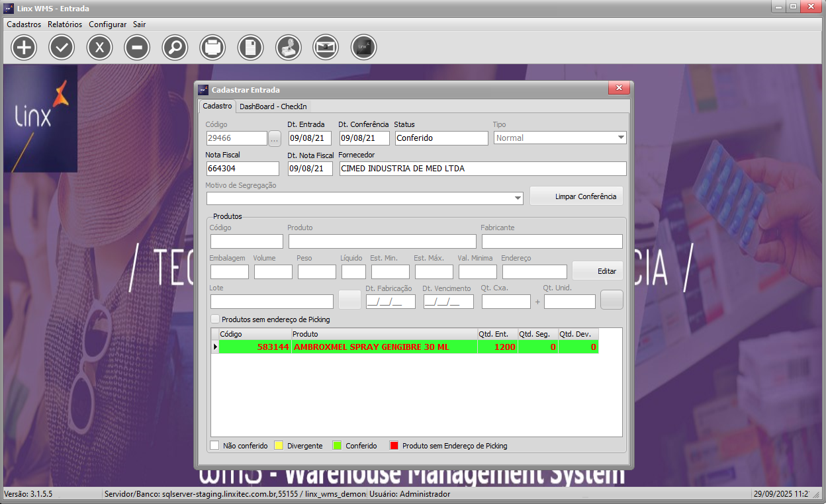Click the Volume input field
This screenshot has width=826, height=504.
pyautogui.click(x=273, y=271)
